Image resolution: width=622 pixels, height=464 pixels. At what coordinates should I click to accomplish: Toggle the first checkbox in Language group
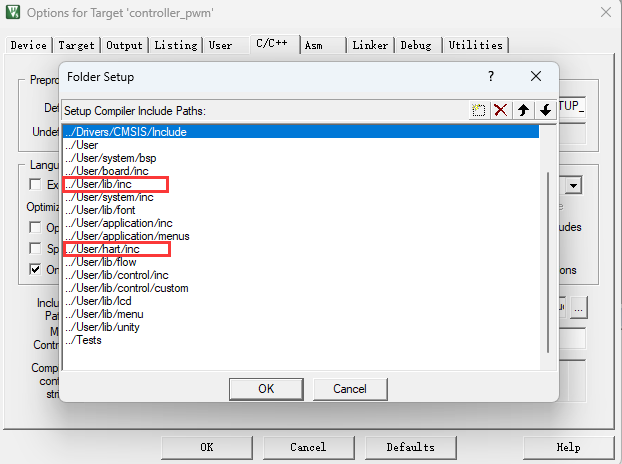click(x=36, y=185)
